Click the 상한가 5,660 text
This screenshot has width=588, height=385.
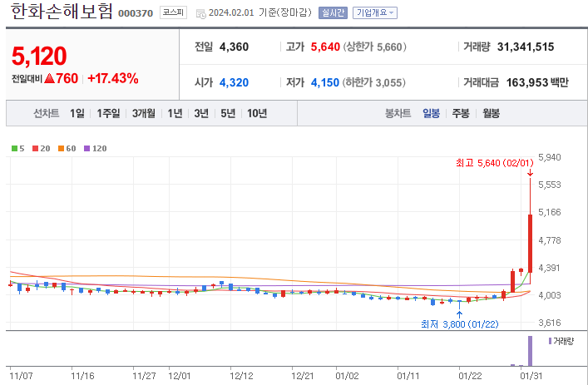(x=375, y=47)
